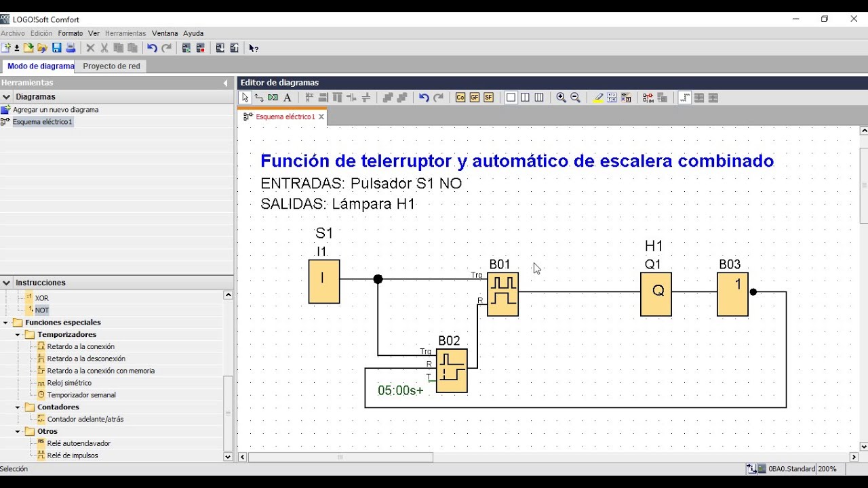Click the yellow highlighter tool icon
Image resolution: width=868 pixels, height=488 pixels.
[x=597, y=98]
